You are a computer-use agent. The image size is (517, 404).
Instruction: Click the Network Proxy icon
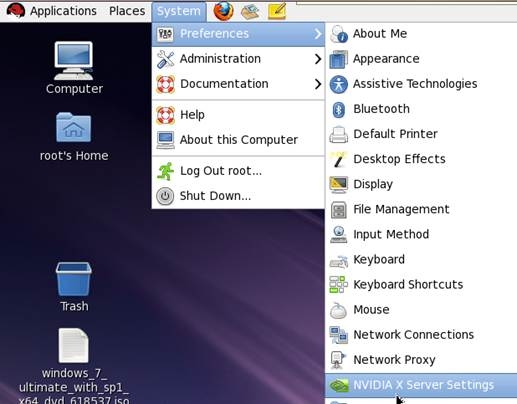[339, 360]
